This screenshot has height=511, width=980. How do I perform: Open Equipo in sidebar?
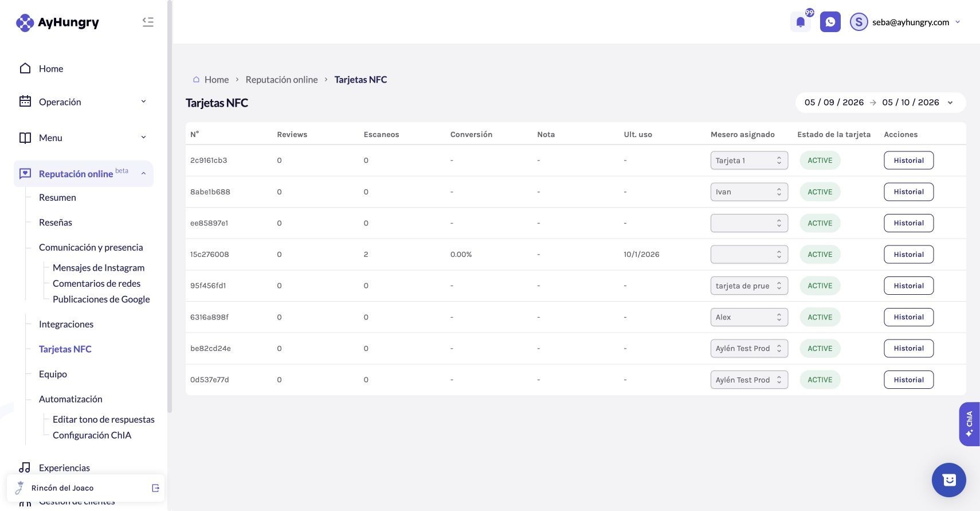coord(53,374)
